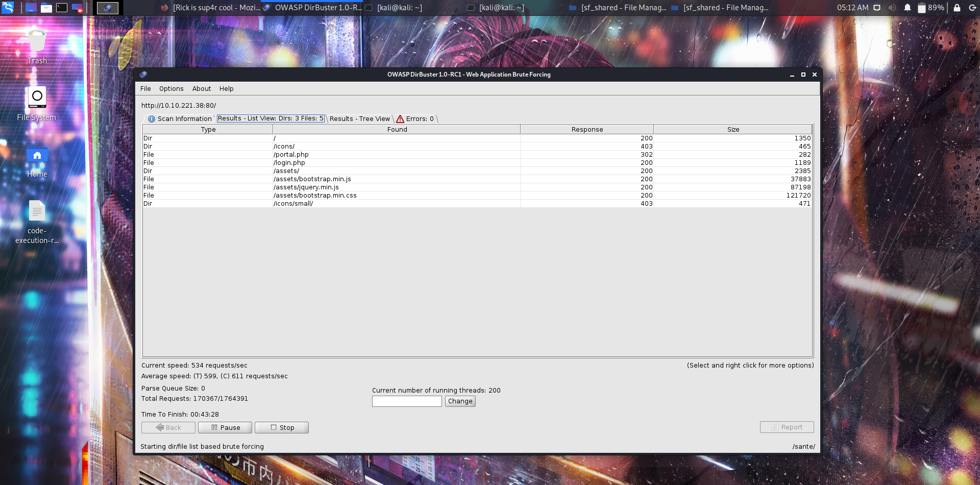Open the file manager panel launcher
The width and height of the screenshot is (980, 485).
tap(46, 8)
